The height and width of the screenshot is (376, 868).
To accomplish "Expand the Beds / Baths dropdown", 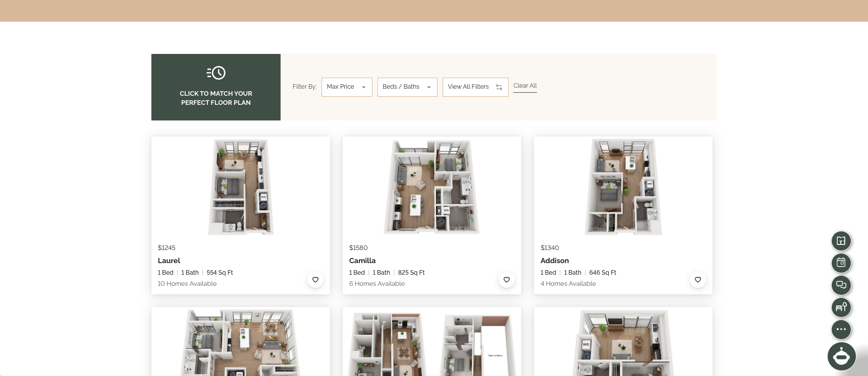I will pyautogui.click(x=407, y=87).
